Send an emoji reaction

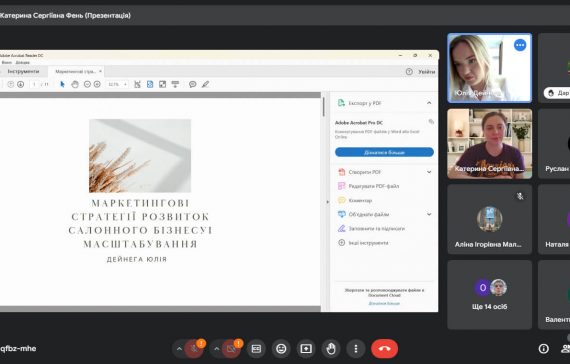(281, 349)
